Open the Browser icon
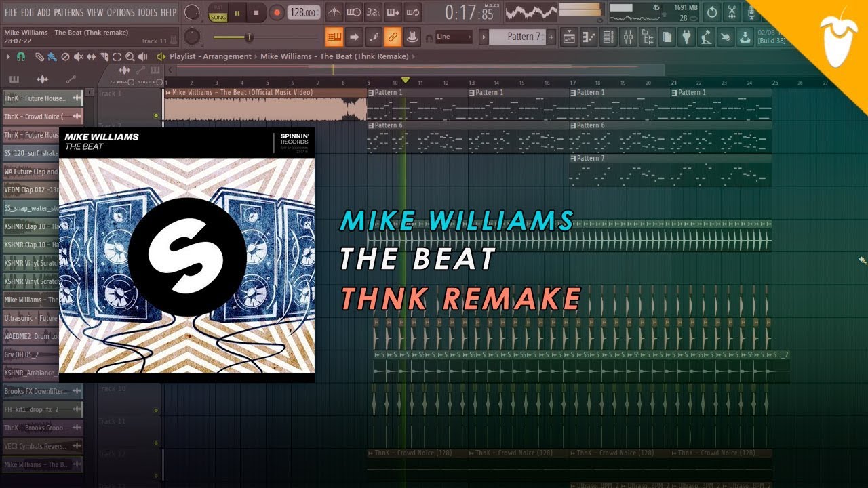Screen dimensions: 868x488 648,36
